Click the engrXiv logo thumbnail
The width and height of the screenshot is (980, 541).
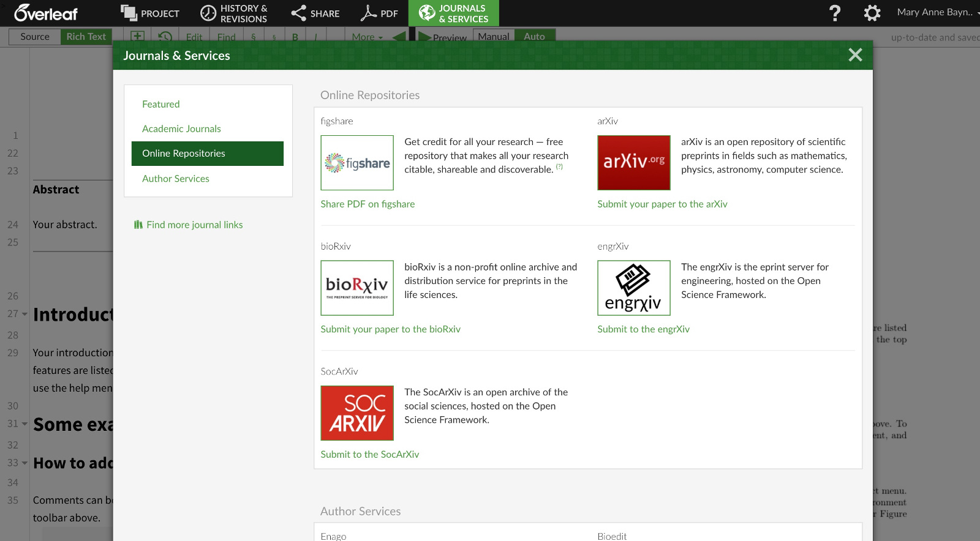(634, 288)
